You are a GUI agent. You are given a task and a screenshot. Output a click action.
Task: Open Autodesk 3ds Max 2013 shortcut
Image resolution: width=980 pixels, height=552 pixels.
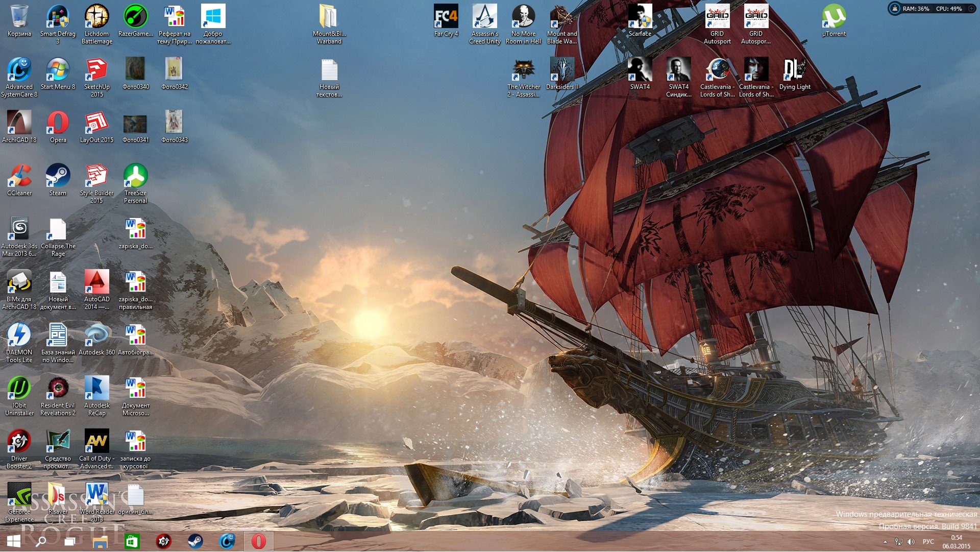click(x=19, y=236)
